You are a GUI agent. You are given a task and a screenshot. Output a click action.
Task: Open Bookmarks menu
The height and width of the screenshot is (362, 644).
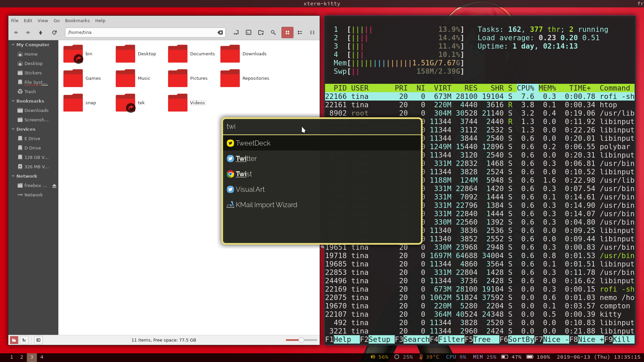pyautogui.click(x=77, y=20)
